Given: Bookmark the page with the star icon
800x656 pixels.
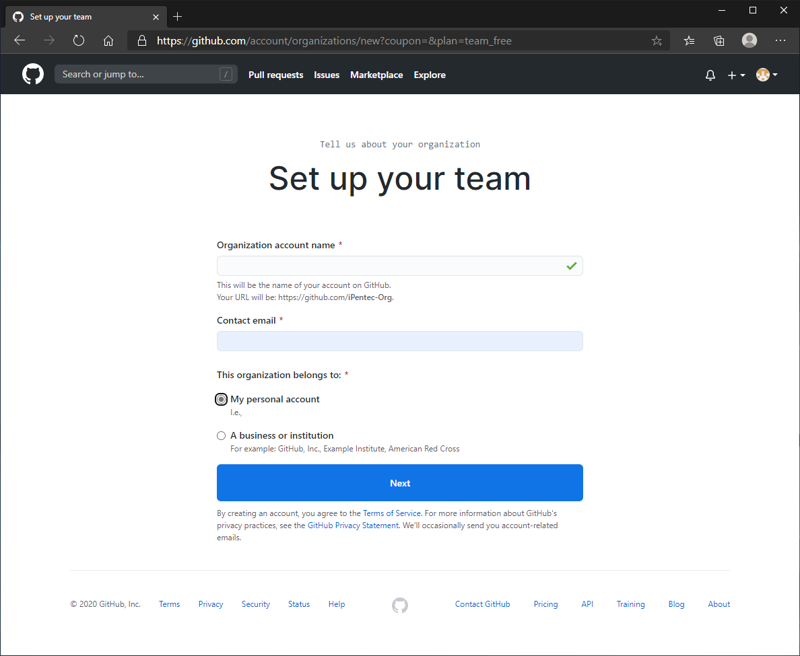Looking at the screenshot, I should click(656, 40).
